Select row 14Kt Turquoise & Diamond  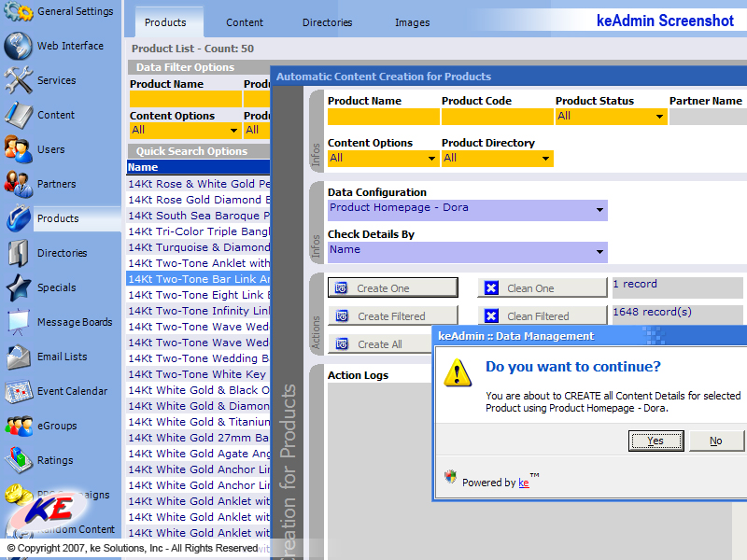[x=199, y=247]
